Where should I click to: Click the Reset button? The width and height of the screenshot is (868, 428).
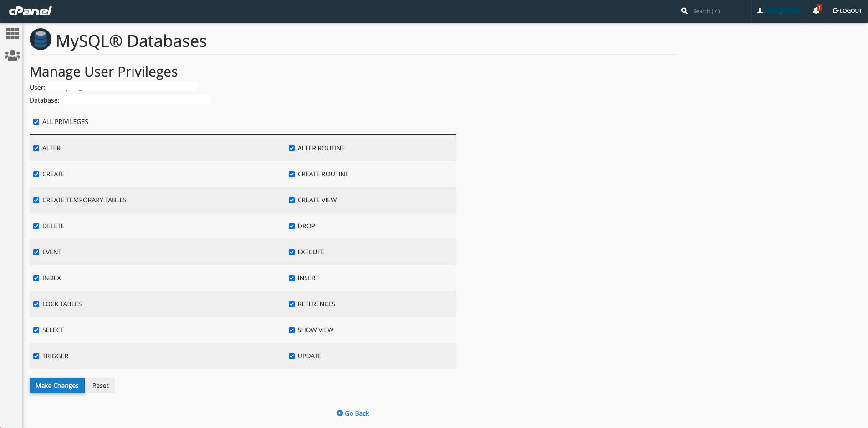tap(100, 386)
